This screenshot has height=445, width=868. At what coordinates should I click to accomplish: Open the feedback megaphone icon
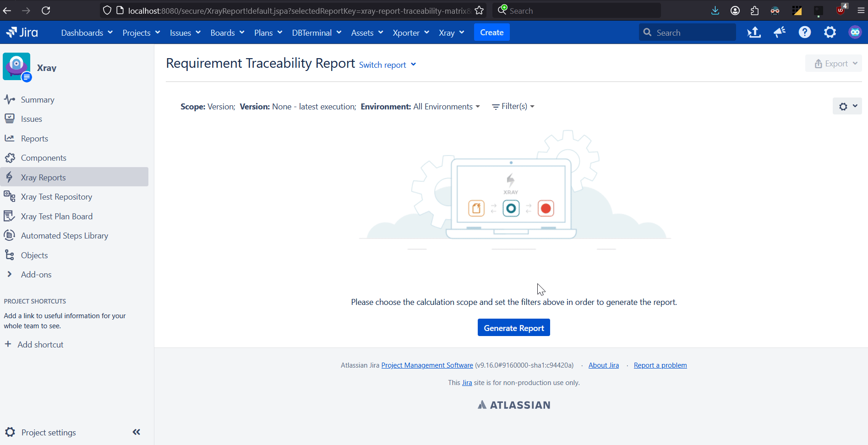[x=780, y=33]
